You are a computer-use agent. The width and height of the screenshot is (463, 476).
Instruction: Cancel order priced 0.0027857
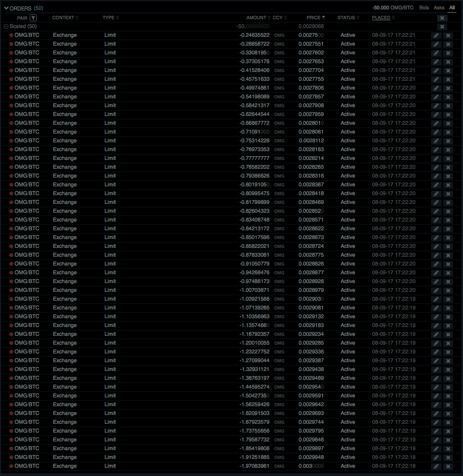tap(448, 97)
